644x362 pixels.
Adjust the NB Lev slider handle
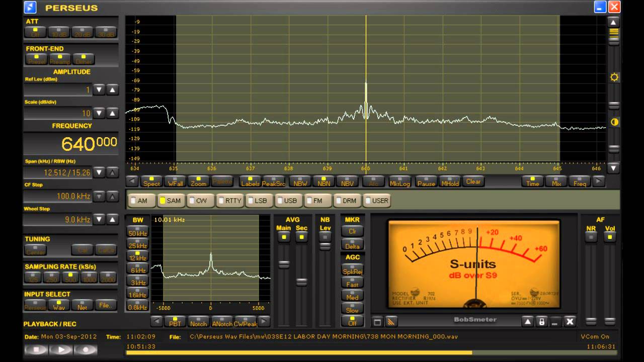coord(325,246)
